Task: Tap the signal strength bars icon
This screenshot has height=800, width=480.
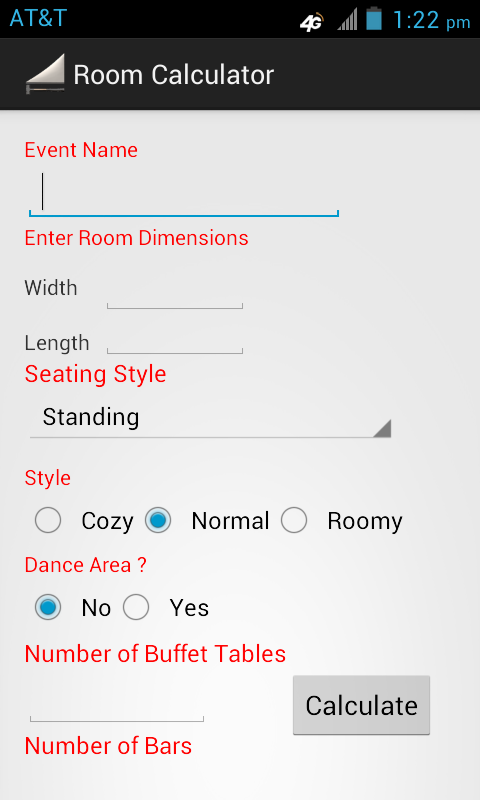Action: click(x=347, y=20)
